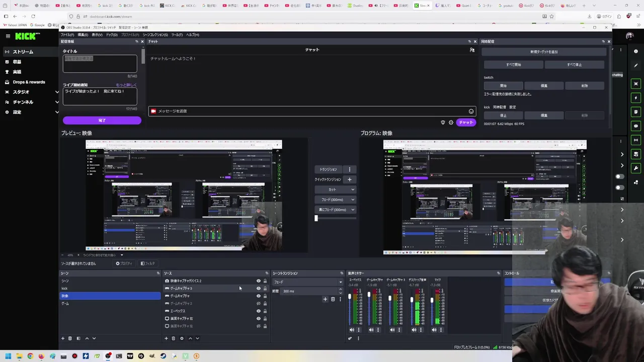Open もっと詳しく link near live notification

(126, 85)
